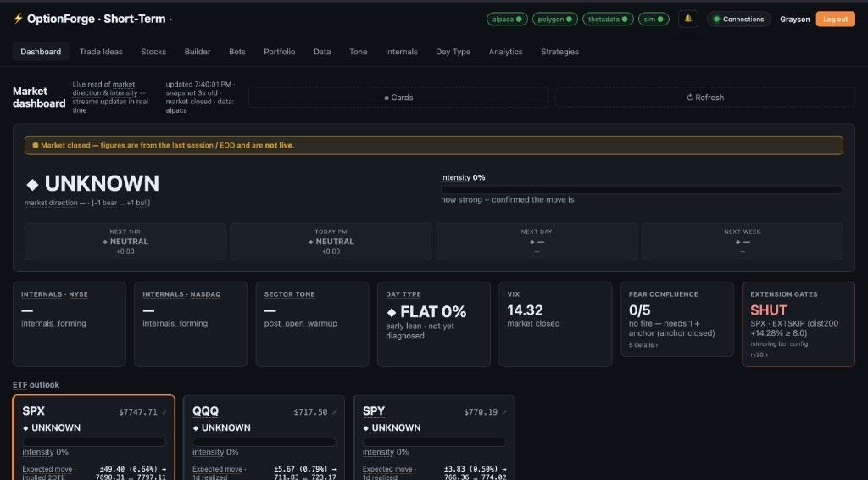Select the NEXT DAY forecast card

(537, 242)
